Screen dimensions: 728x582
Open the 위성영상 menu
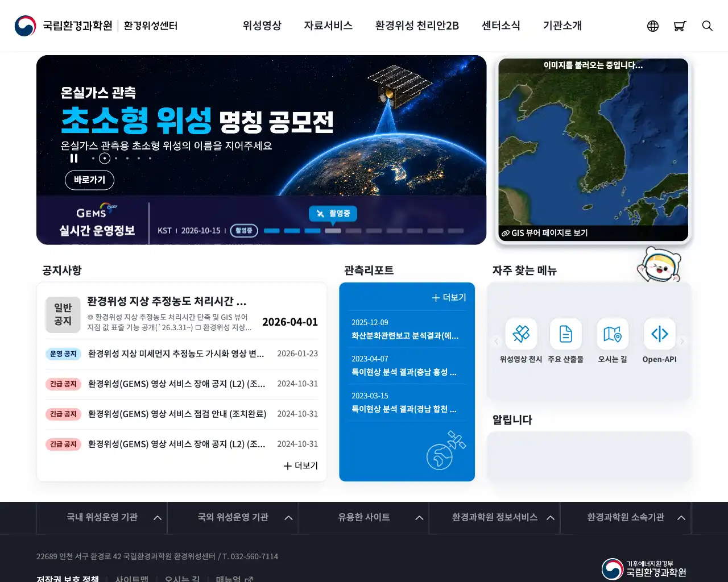[x=262, y=26]
